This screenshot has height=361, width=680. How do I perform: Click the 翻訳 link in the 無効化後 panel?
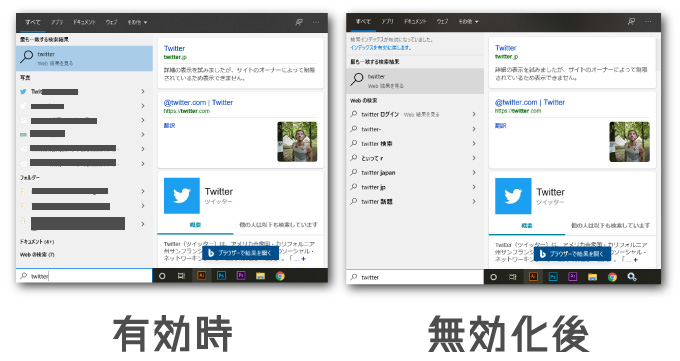[500, 126]
